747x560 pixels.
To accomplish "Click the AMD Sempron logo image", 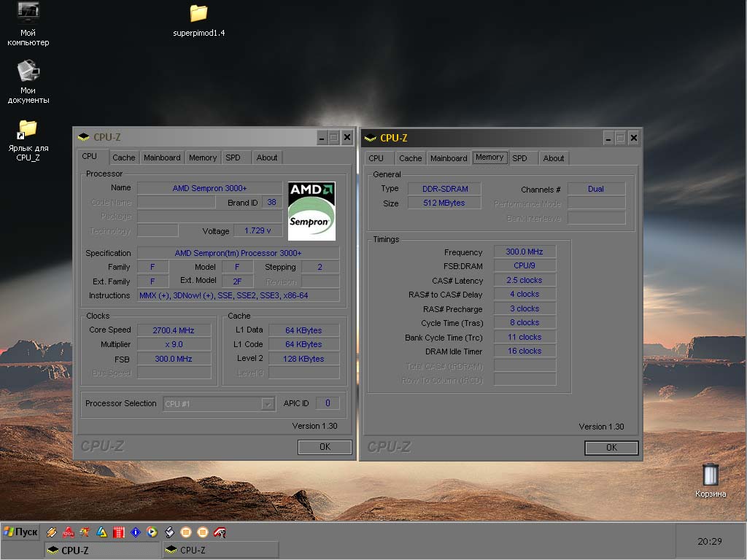I will [311, 211].
